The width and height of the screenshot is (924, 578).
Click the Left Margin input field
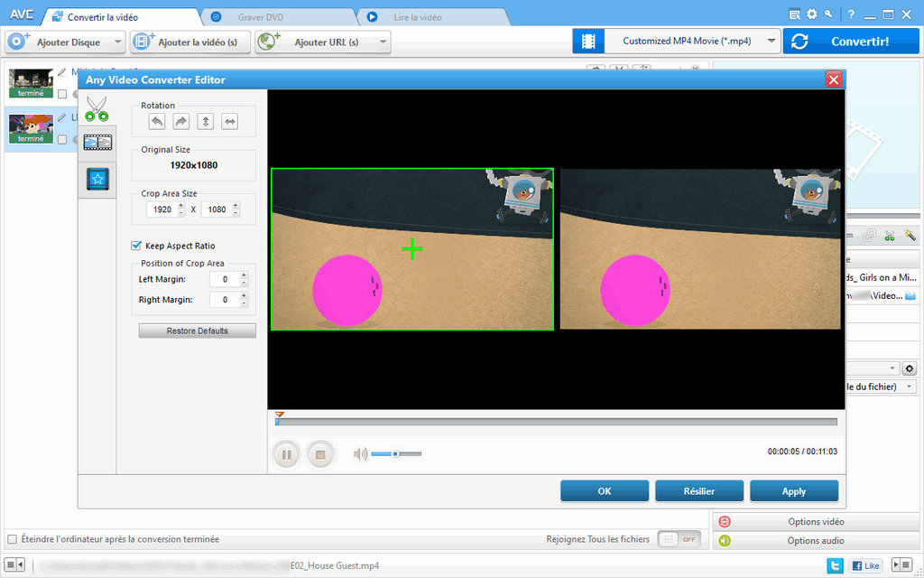coord(225,279)
